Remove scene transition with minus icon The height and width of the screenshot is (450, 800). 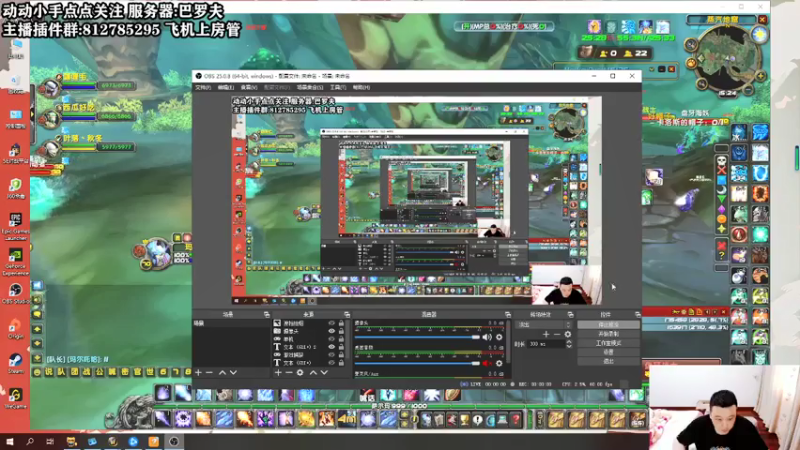tap(557, 334)
